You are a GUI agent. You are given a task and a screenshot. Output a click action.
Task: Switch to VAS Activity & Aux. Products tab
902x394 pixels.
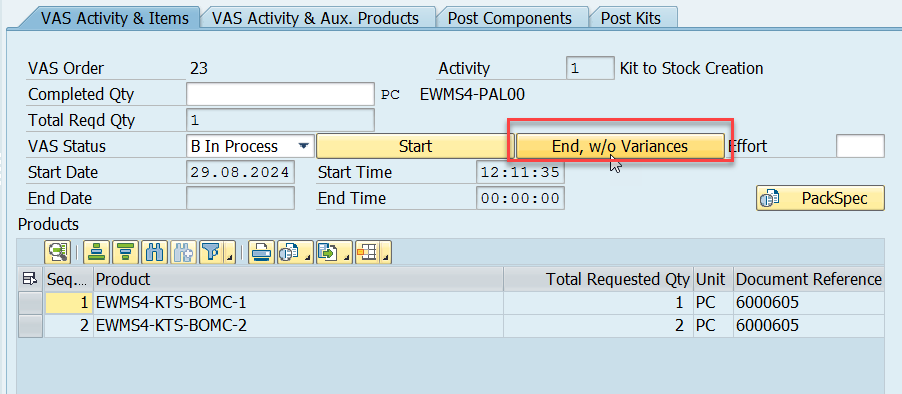[315, 18]
